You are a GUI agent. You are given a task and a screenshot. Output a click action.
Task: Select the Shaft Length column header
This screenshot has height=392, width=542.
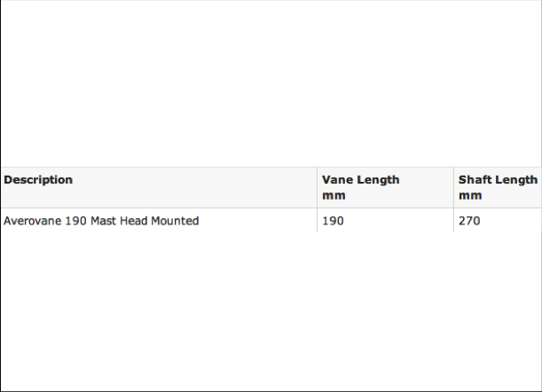pos(498,187)
